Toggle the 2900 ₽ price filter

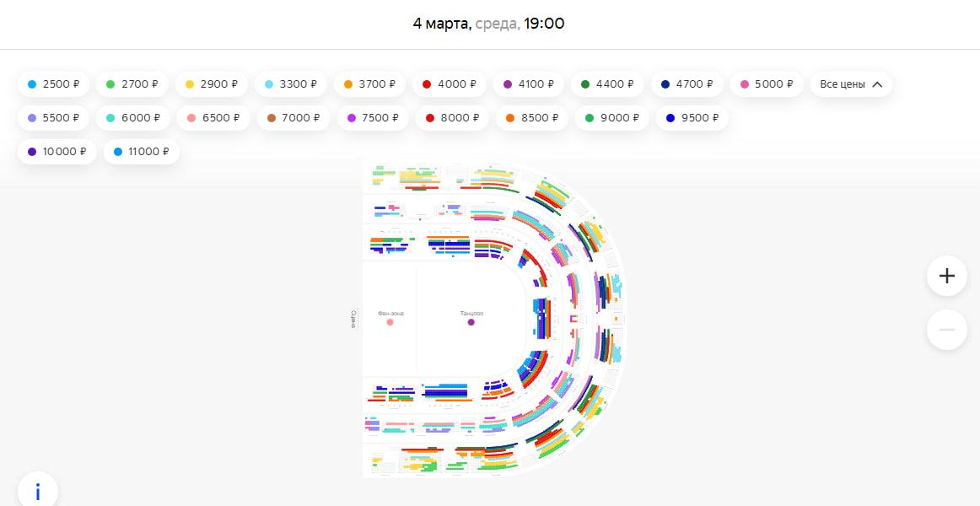[x=212, y=84]
